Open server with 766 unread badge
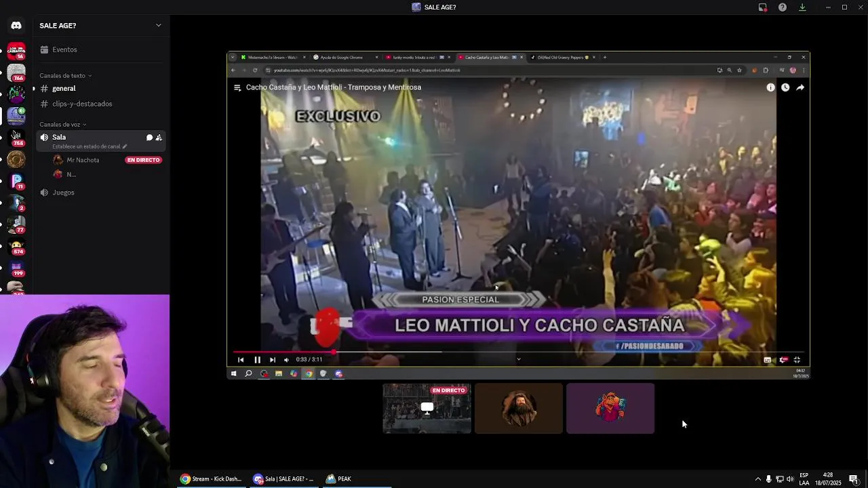The height and width of the screenshot is (488, 868). 16,73
